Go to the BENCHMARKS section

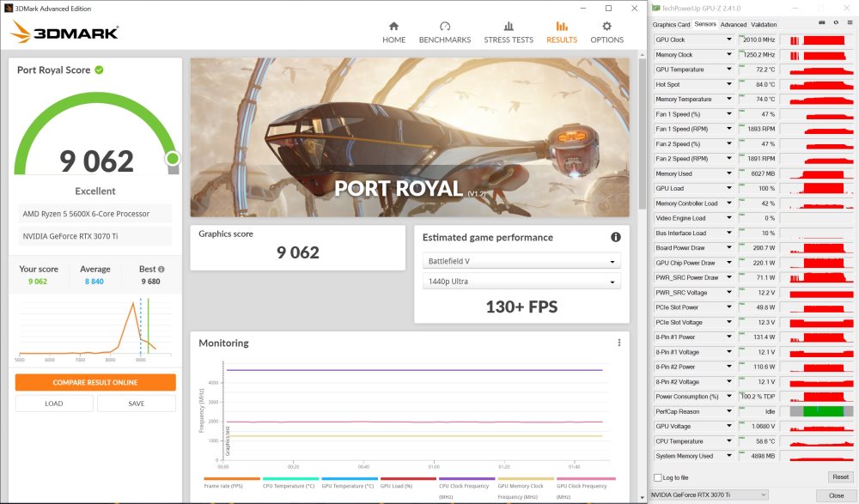pos(444,32)
